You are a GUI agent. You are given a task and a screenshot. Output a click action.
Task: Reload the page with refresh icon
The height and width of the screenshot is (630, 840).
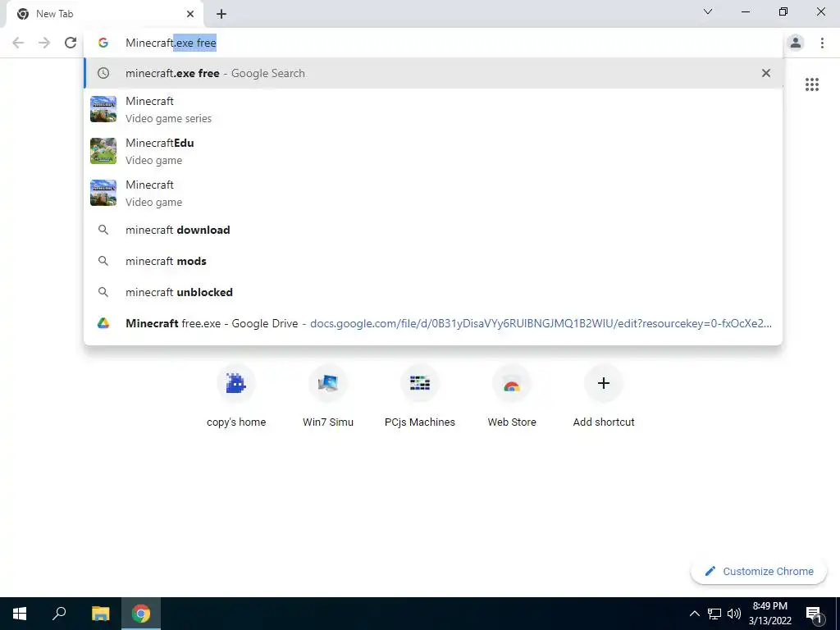click(x=71, y=43)
